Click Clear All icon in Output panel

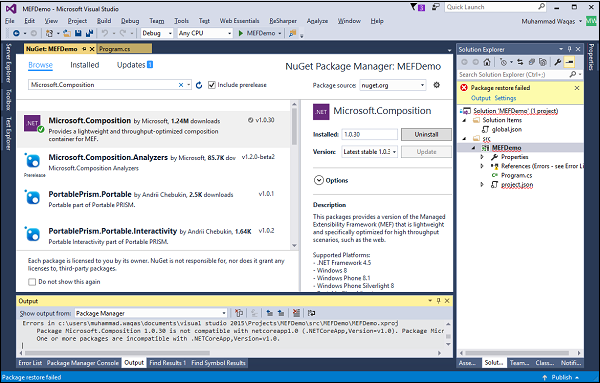click(x=296, y=313)
